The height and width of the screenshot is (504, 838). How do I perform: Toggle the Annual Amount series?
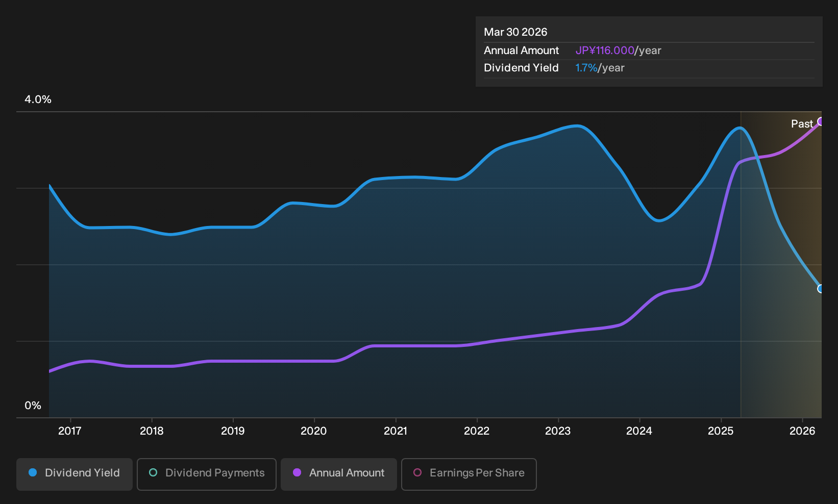coord(339,474)
